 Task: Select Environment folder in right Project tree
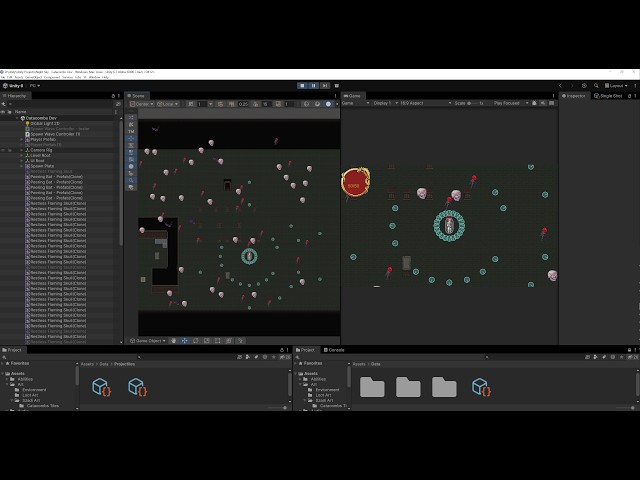(x=323, y=389)
